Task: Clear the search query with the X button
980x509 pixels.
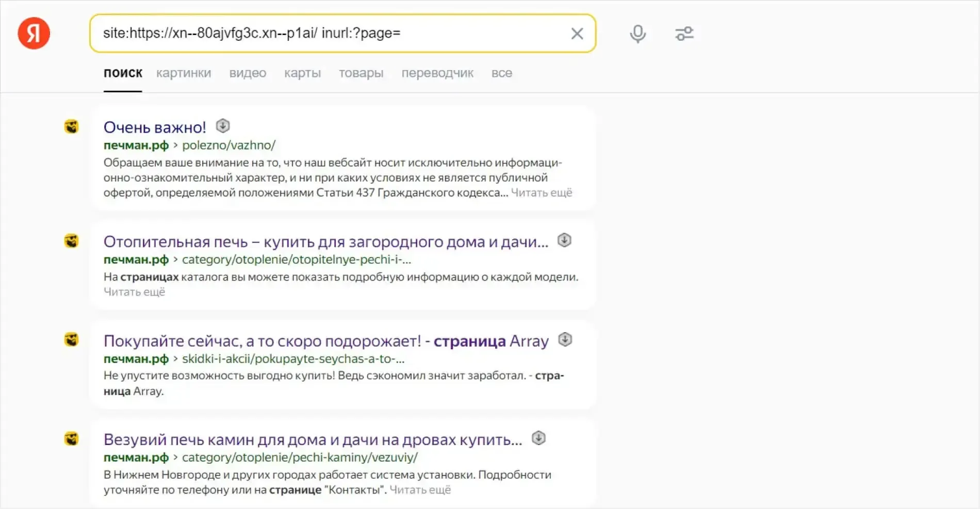Action: [x=577, y=33]
